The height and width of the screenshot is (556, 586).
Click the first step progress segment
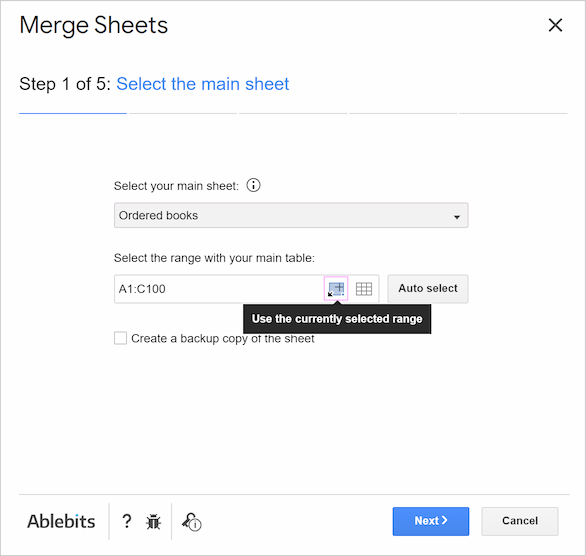[73, 113]
